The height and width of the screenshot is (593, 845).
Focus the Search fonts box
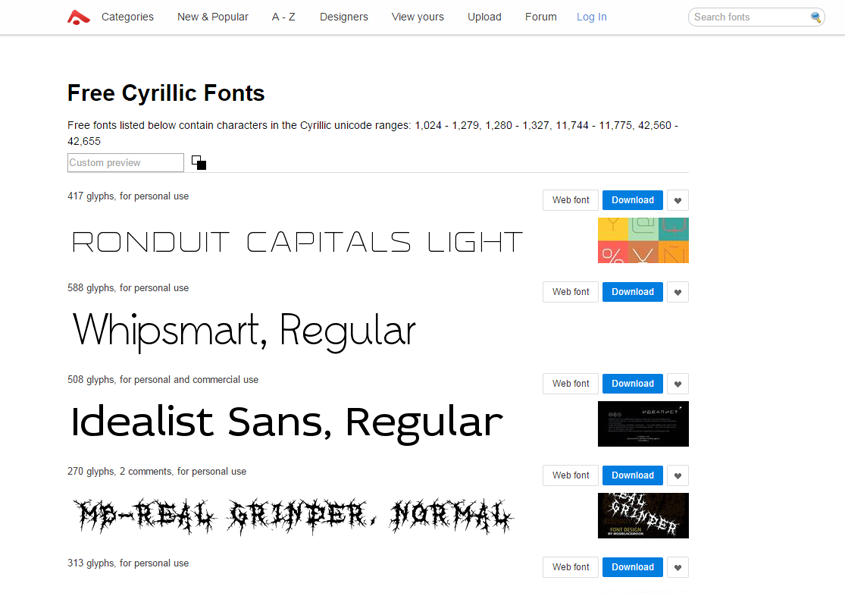coord(749,17)
